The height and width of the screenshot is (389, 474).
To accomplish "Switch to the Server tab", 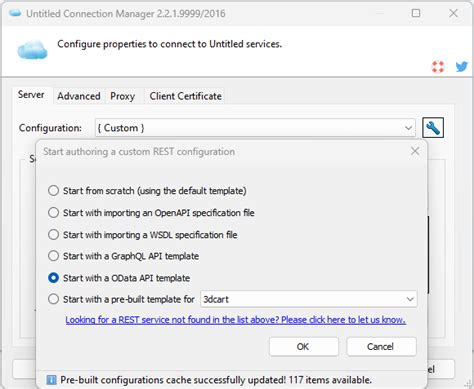I will [x=31, y=95].
